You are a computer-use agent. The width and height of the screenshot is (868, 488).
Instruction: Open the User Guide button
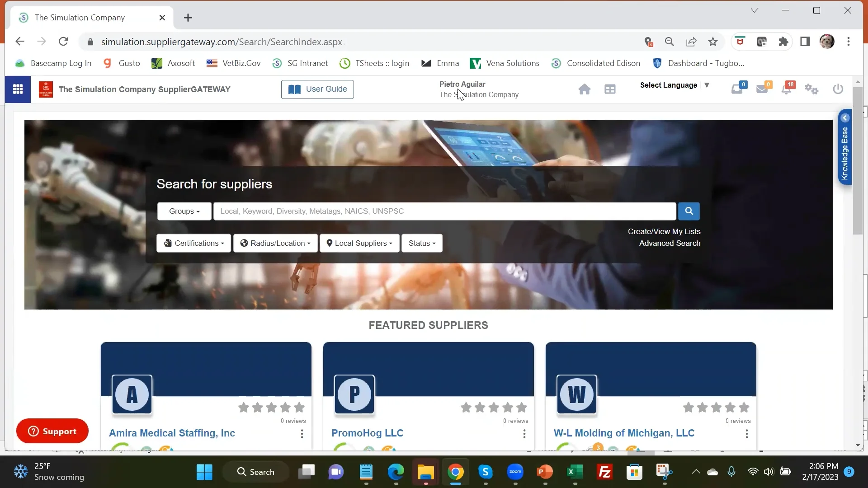(317, 89)
